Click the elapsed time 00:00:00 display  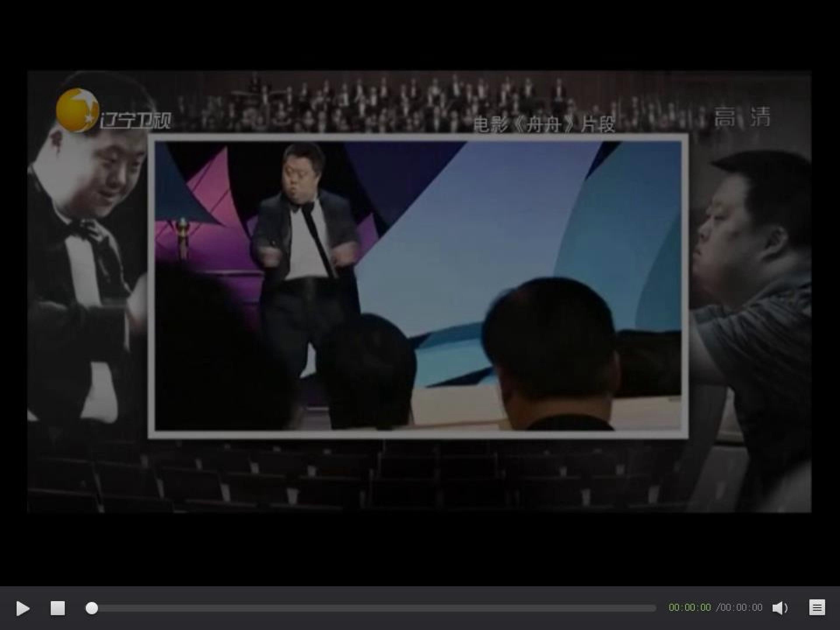pos(689,608)
